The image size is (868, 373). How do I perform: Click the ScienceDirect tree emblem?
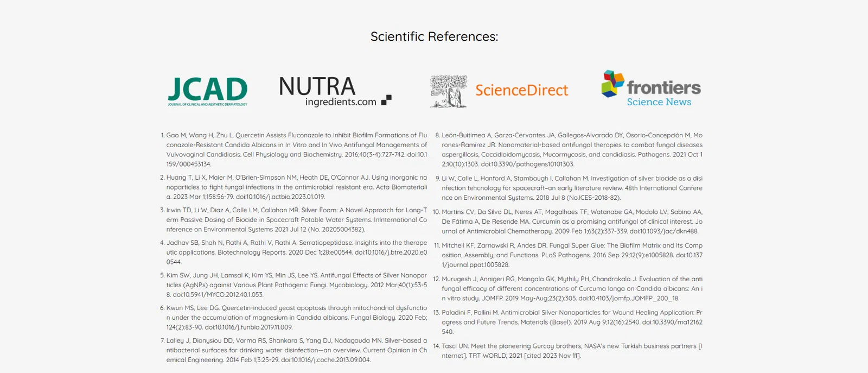pos(449,91)
